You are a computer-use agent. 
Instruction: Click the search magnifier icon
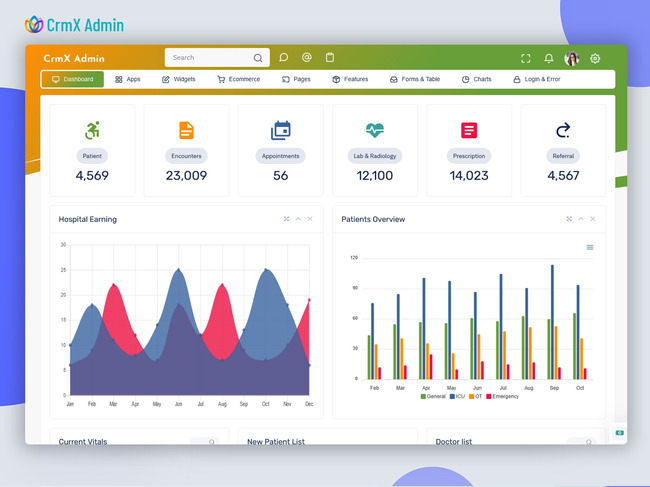tap(258, 58)
